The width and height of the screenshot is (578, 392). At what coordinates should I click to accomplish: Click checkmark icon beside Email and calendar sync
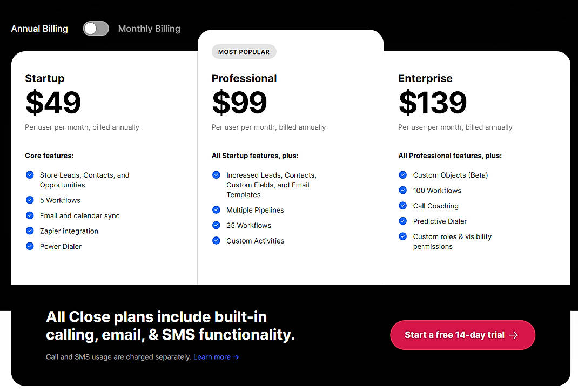click(30, 215)
